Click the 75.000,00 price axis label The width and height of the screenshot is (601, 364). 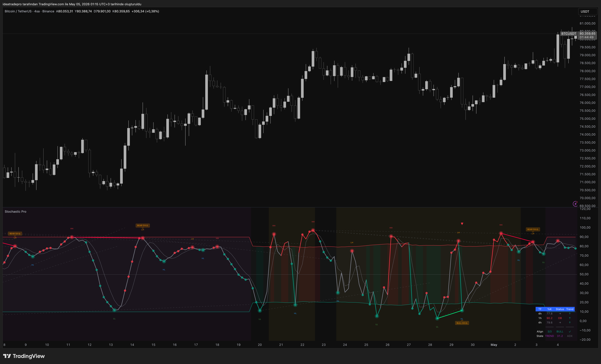pyautogui.click(x=588, y=119)
